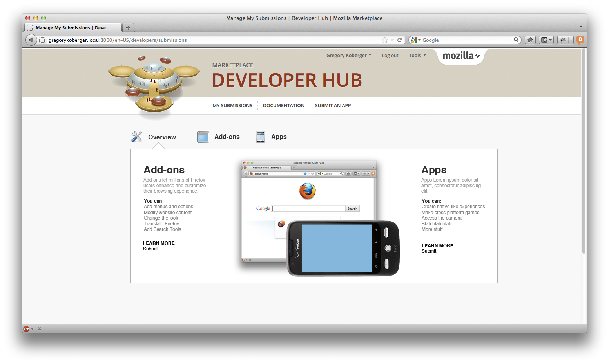This screenshot has width=609, height=364.
Task: Click the Log out link
Action: pos(390,56)
